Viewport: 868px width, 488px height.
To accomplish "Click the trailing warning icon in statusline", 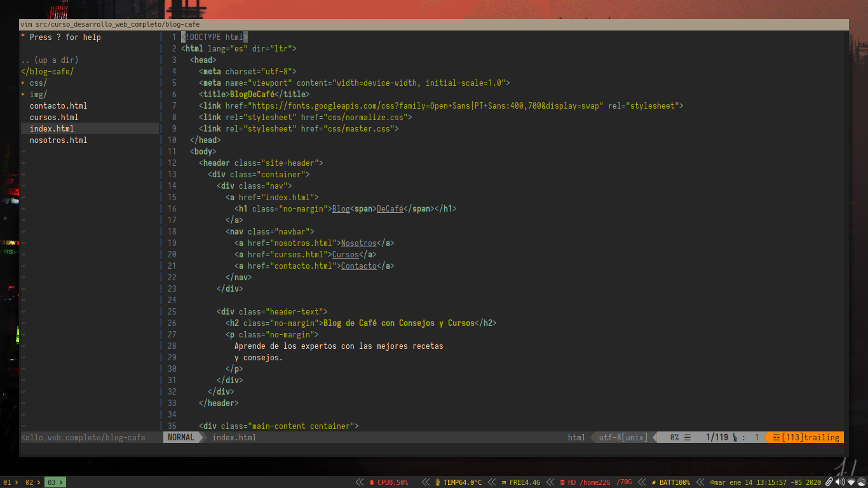I will click(776, 437).
